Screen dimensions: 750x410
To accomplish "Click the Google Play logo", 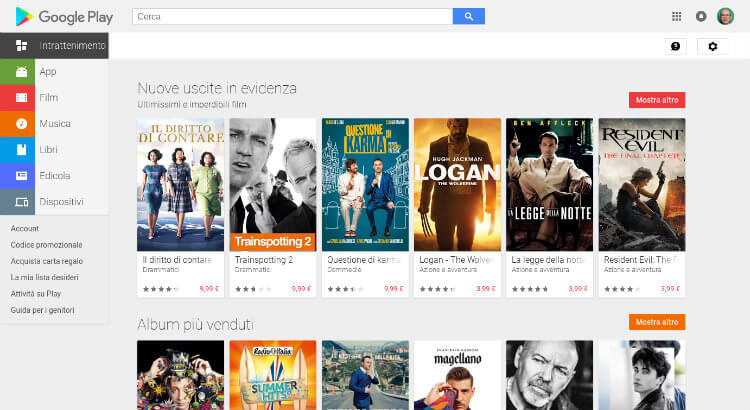I will (64, 17).
